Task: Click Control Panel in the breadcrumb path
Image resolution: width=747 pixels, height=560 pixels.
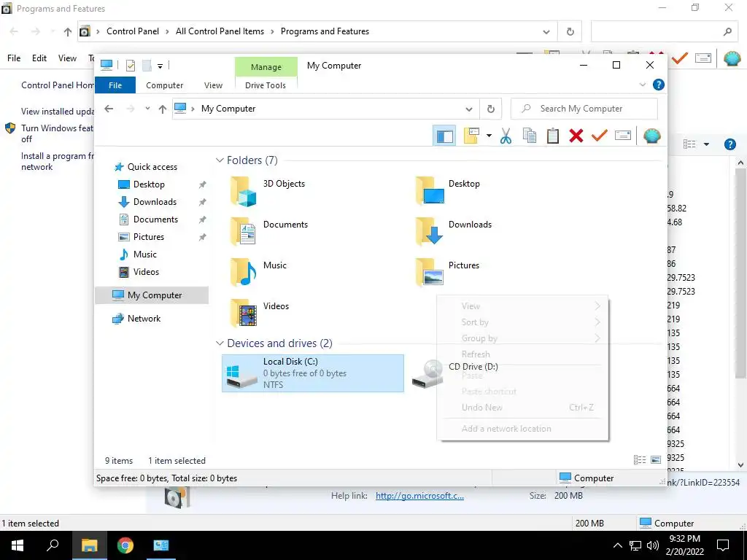Action: [133, 31]
